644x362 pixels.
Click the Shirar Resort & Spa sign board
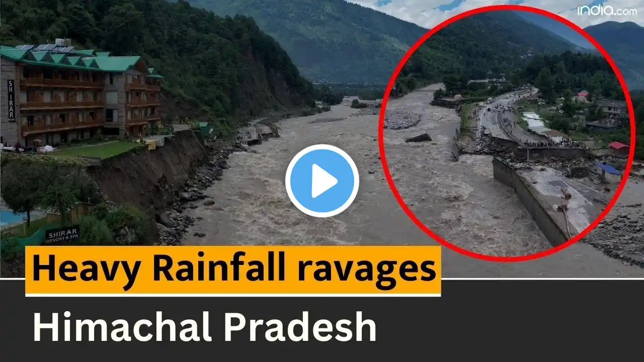tap(62, 234)
